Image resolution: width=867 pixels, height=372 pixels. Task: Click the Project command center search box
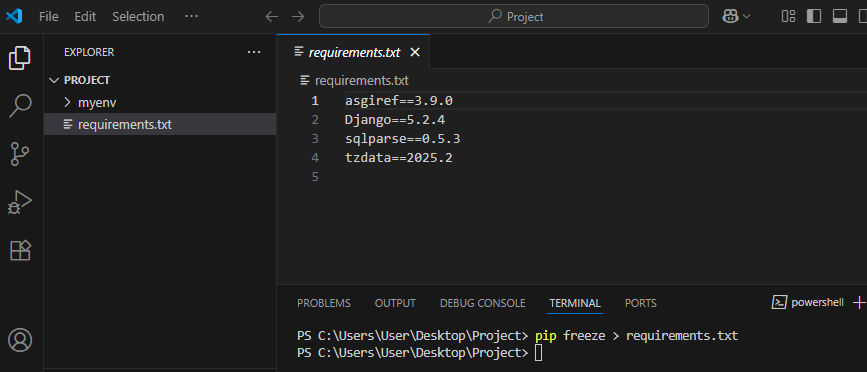(514, 17)
